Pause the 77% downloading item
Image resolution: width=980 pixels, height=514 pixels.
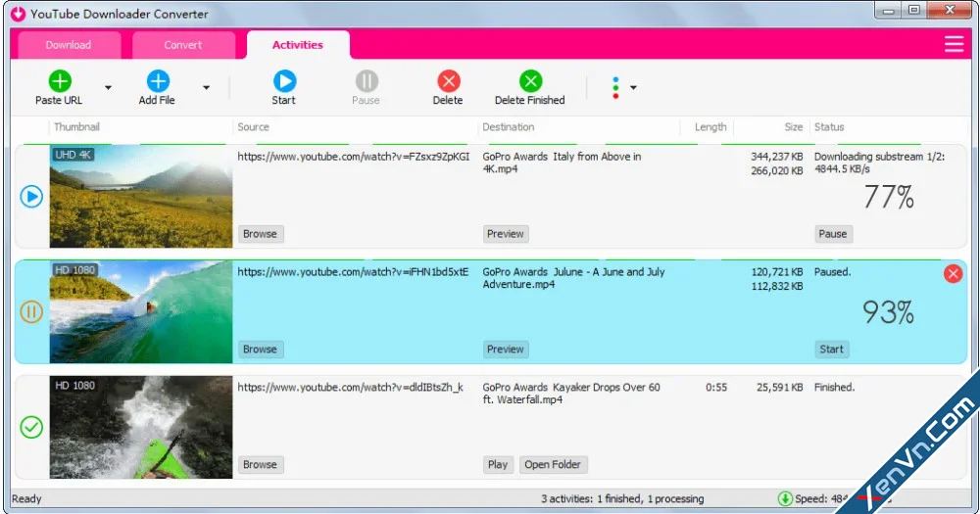point(833,234)
